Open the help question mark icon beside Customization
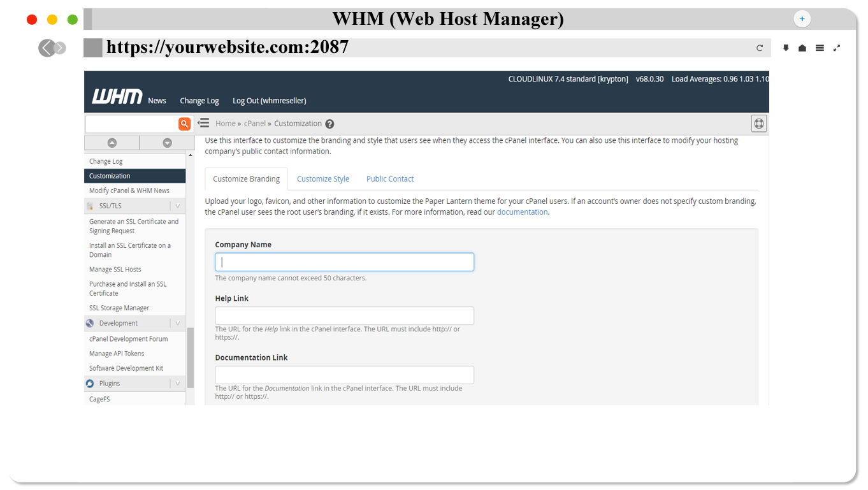 [329, 124]
